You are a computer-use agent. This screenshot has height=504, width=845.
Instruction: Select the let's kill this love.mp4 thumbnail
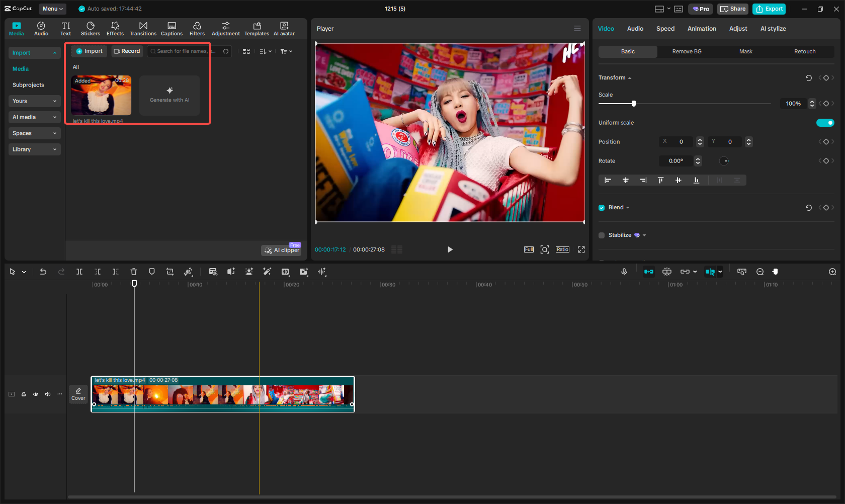point(101,95)
